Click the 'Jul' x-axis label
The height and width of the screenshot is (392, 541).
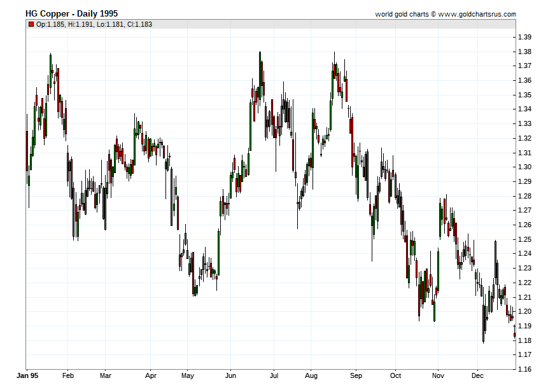(x=274, y=375)
